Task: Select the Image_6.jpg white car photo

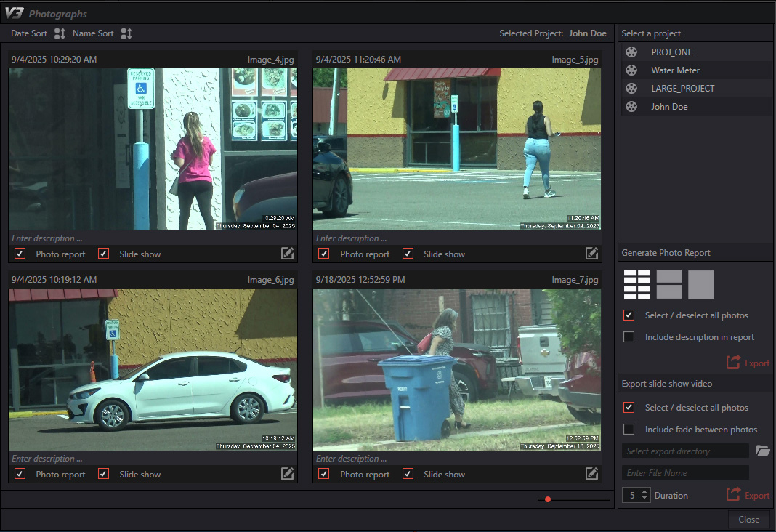Action: pyautogui.click(x=153, y=369)
